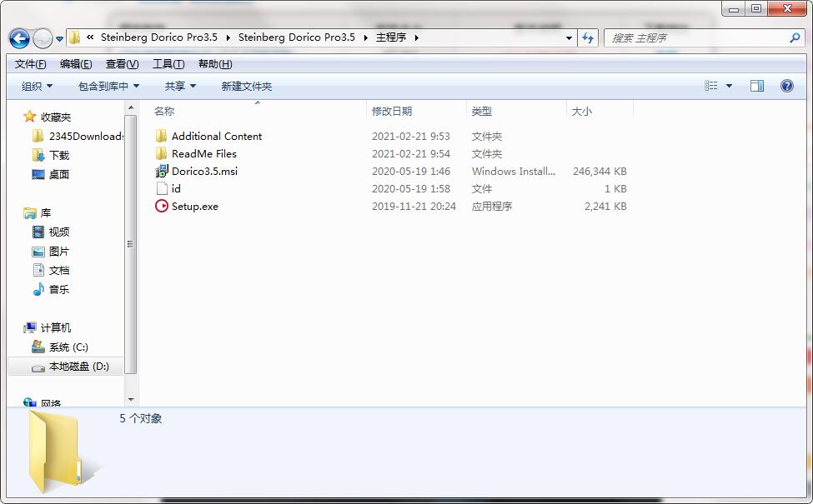Image resolution: width=813 pixels, height=504 pixels.
Task: Open the 共享 dropdown
Action: point(180,86)
